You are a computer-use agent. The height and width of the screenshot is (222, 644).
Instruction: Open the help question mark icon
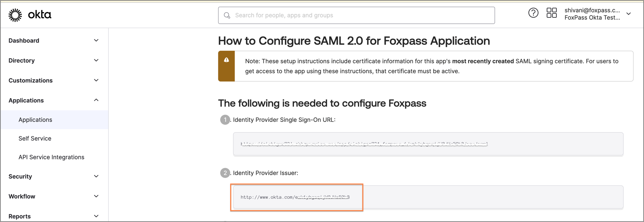[x=533, y=13]
